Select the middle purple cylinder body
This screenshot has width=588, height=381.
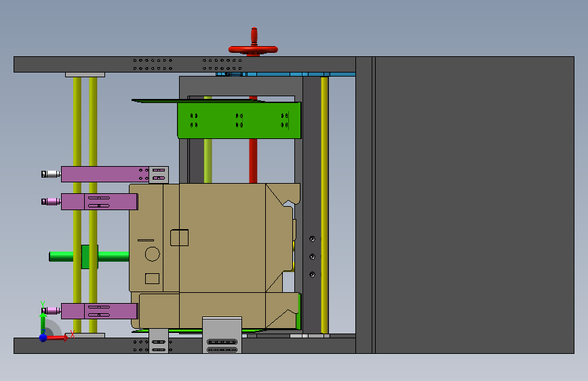click(100, 202)
